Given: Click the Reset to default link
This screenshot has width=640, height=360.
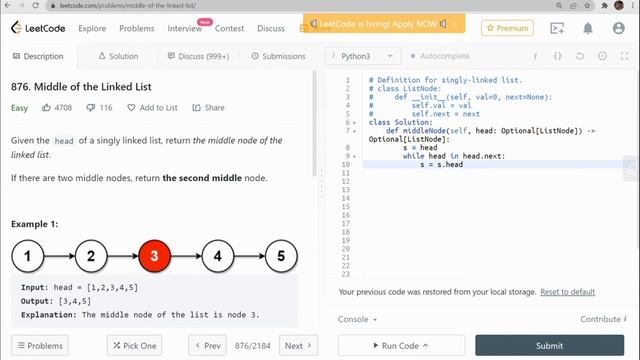Looking at the screenshot, I should coord(567,292).
